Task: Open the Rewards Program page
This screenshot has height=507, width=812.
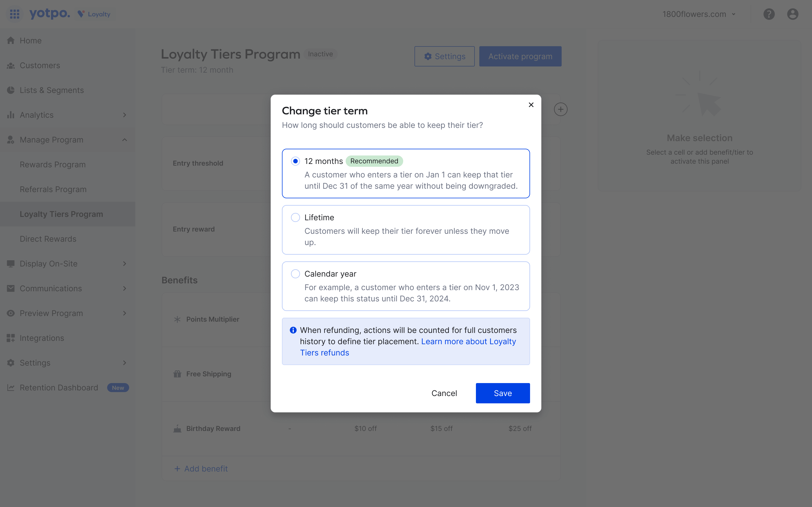Action: click(x=53, y=164)
